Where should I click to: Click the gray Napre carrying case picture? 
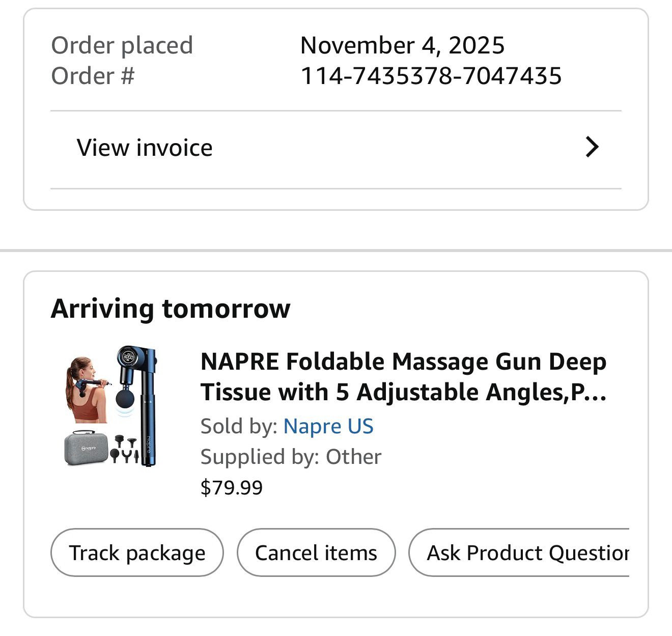click(x=86, y=447)
